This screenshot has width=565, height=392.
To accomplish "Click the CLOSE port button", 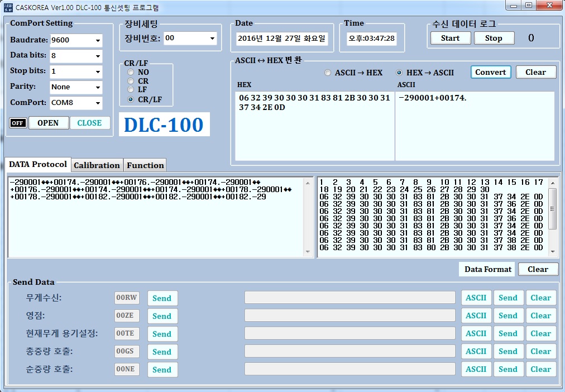I will pos(90,123).
